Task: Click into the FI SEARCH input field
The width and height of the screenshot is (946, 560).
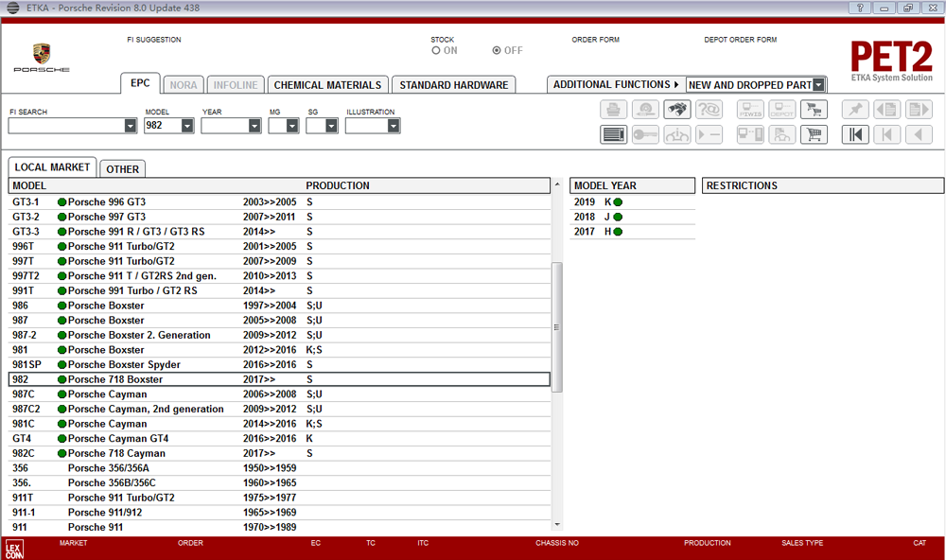Action: [x=66, y=126]
